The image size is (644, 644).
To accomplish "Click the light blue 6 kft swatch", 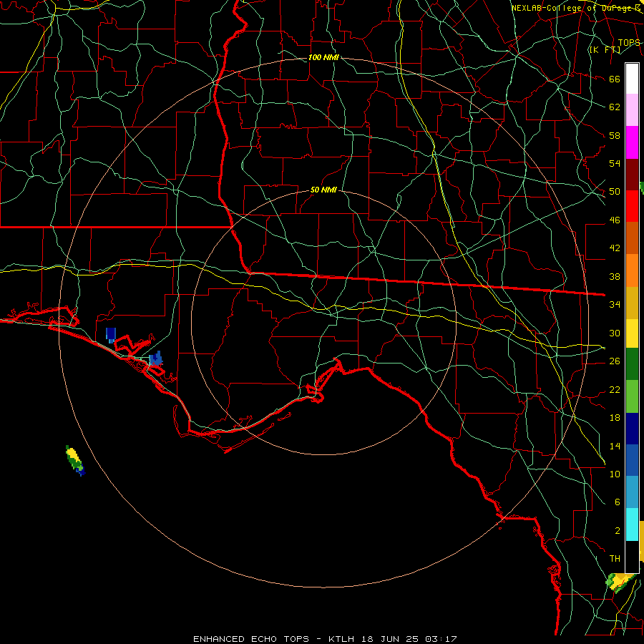I will [632, 492].
